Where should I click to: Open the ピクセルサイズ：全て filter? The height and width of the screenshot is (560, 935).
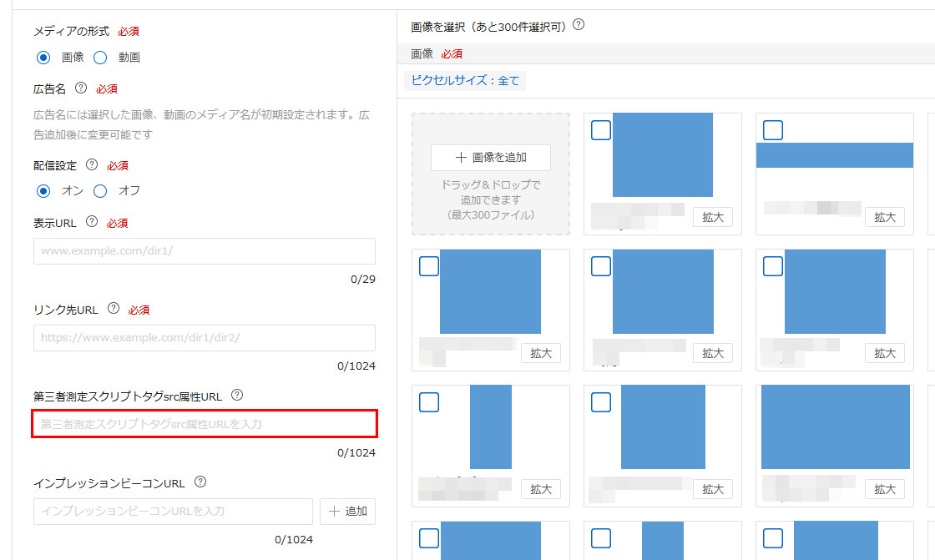[465, 80]
